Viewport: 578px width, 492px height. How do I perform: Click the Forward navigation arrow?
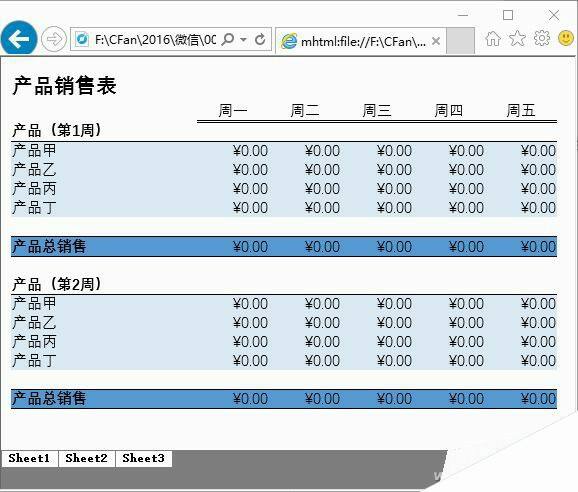[x=54, y=39]
